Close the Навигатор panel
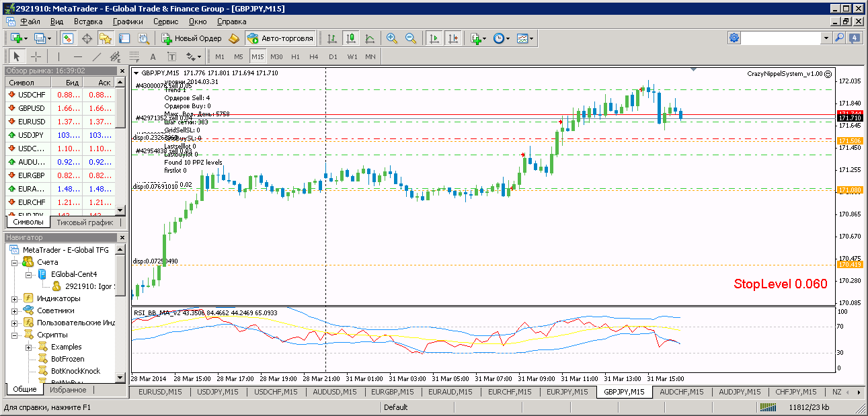This screenshot has height=416, width=868. coord(122,237)
